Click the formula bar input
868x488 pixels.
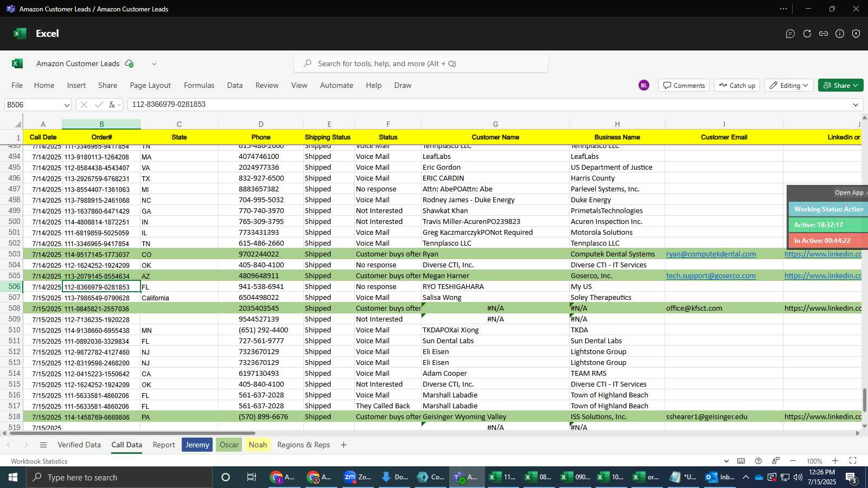pos(488,105)
